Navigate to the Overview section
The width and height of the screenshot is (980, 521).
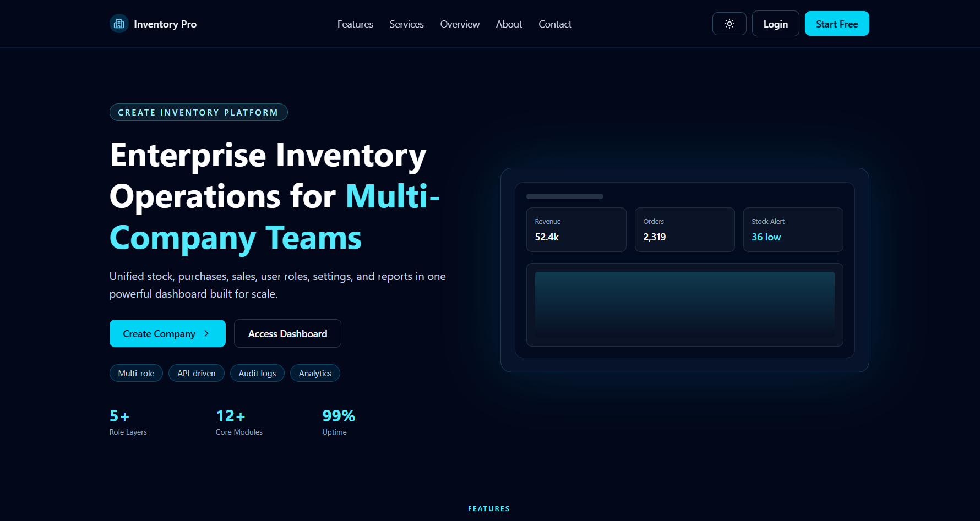tap(460, 24)
